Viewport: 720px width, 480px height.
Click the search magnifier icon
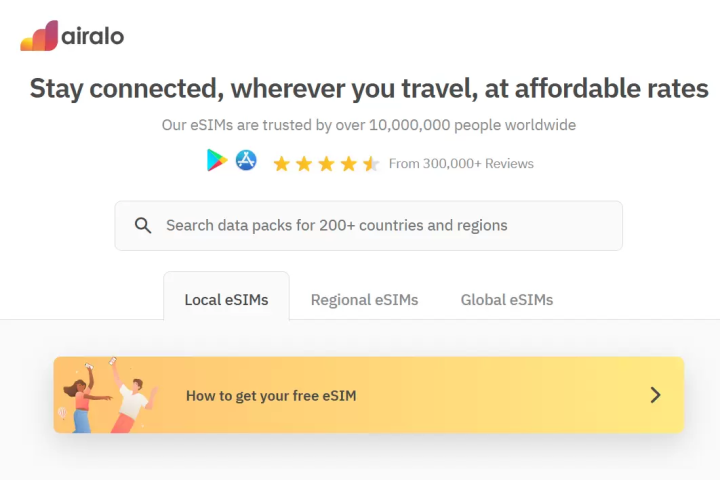143,225
